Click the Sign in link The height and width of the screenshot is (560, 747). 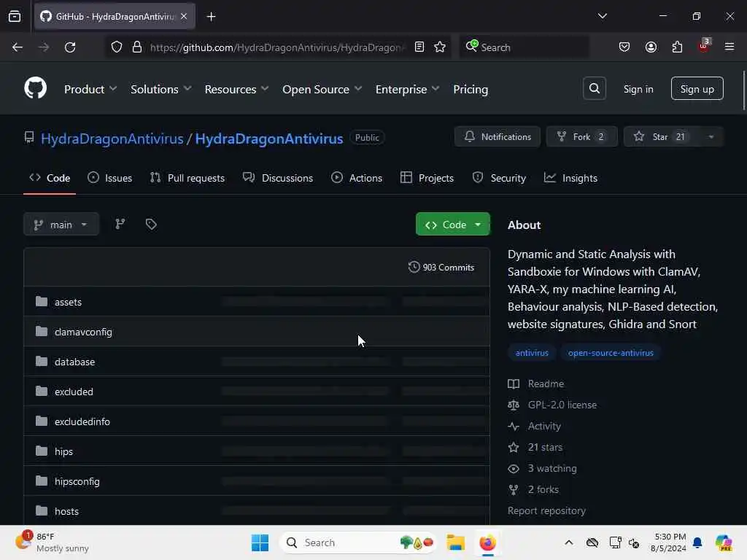(638, 89)
